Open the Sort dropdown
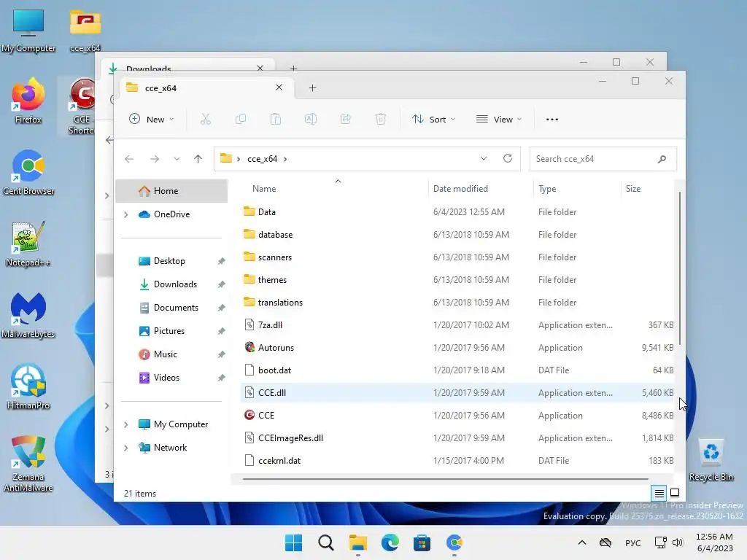 434,119
